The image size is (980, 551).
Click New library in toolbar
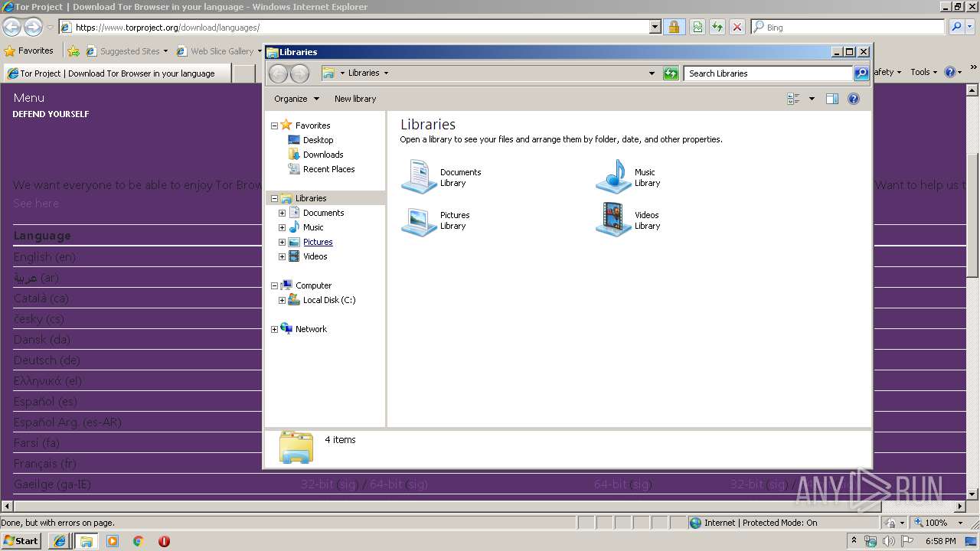pyautogui.click(x=355, y=99)
